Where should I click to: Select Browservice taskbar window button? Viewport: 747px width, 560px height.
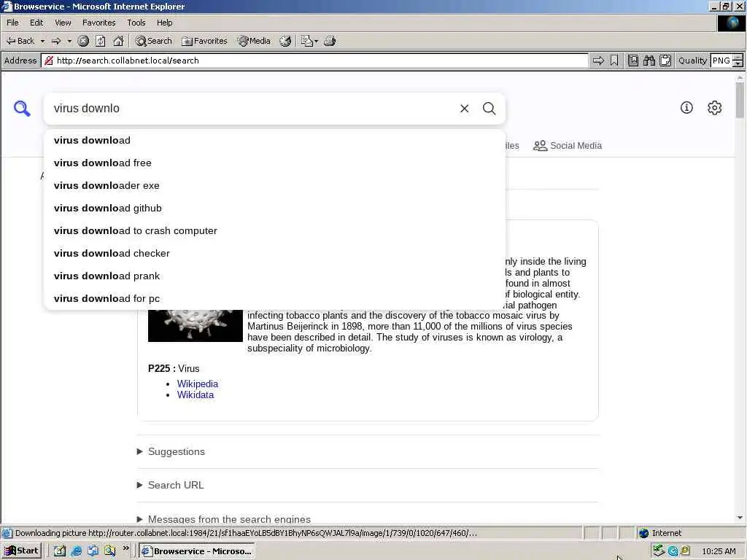click(197, 551)
